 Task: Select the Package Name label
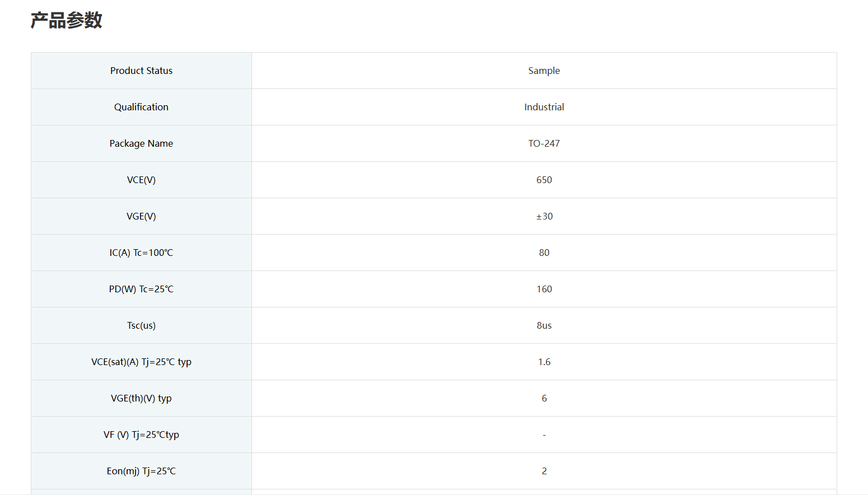(x=141, y=143)
